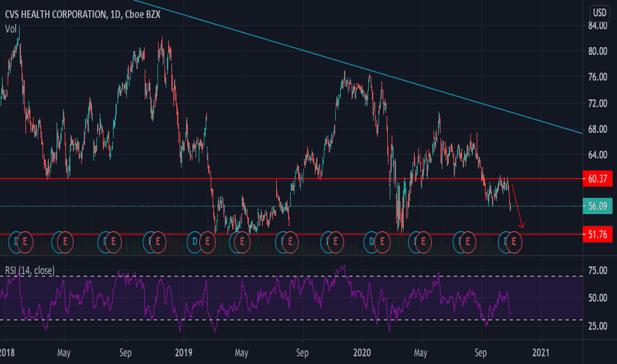Click the 2021 time axis label
The height and width of the screenshot is (364, 617).
541,353
